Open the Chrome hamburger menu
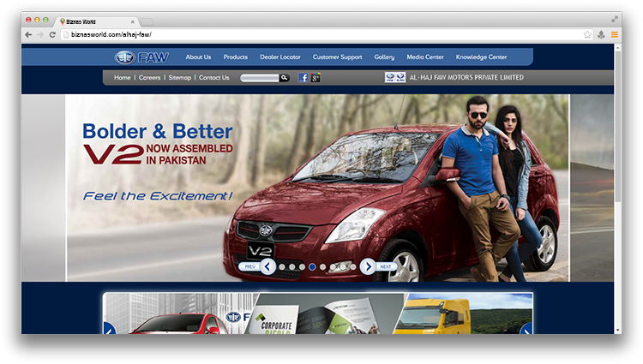The height and width of the screenshot is (364, 643). coord(614,34)
